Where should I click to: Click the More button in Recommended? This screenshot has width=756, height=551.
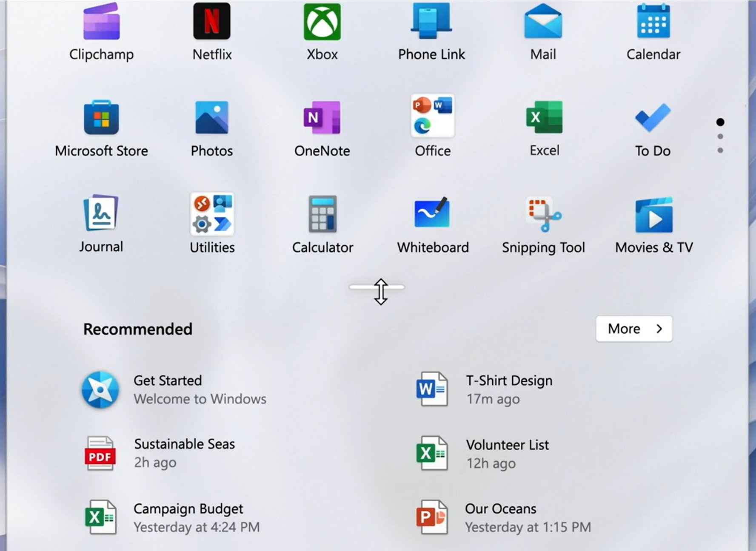point(634,329)
